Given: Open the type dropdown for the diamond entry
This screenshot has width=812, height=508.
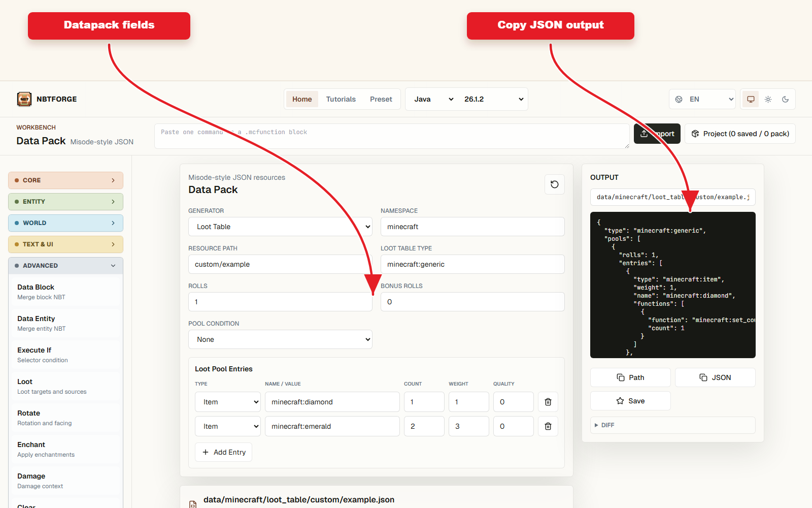Looking at the screenshot, I should pos(228,402).
